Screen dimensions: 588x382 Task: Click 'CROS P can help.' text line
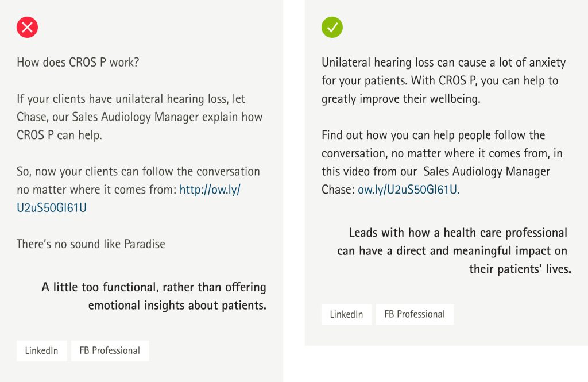click(59, 135)
